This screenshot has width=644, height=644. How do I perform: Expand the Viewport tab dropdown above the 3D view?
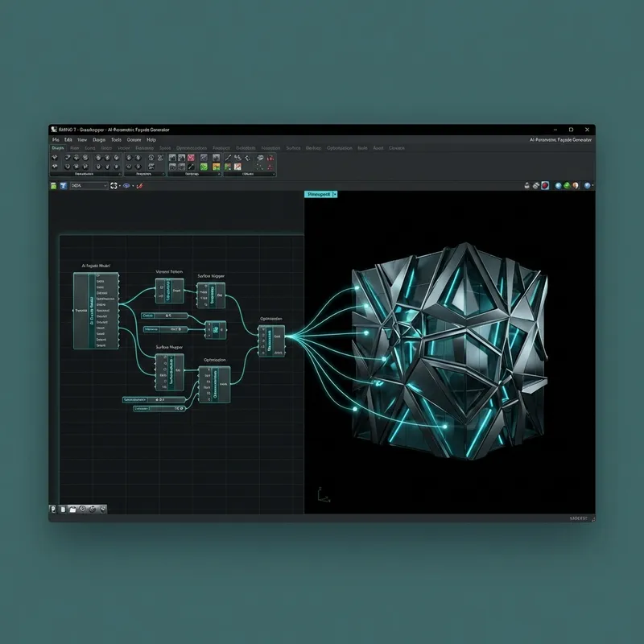(x=335, y=193)
